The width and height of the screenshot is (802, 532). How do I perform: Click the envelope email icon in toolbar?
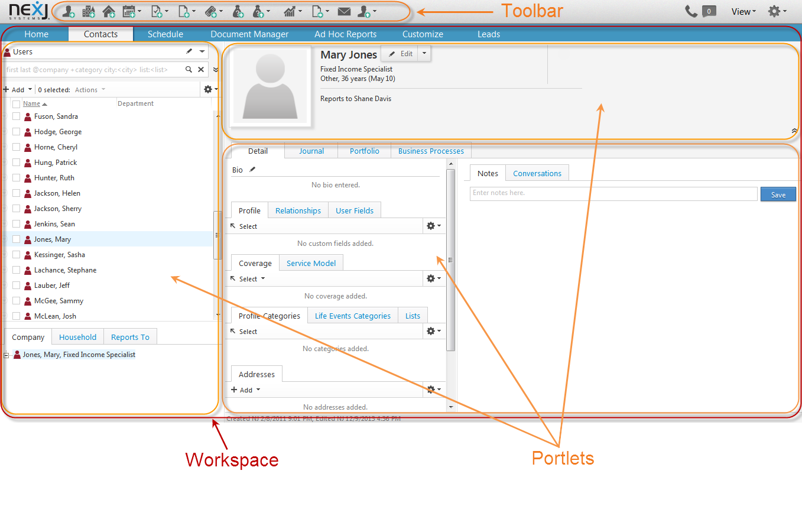click(344, 11)
